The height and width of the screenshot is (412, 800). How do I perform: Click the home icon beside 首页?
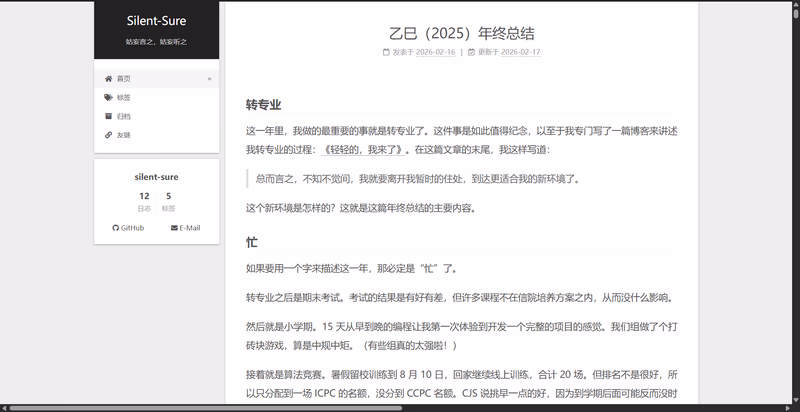(108, 78)
